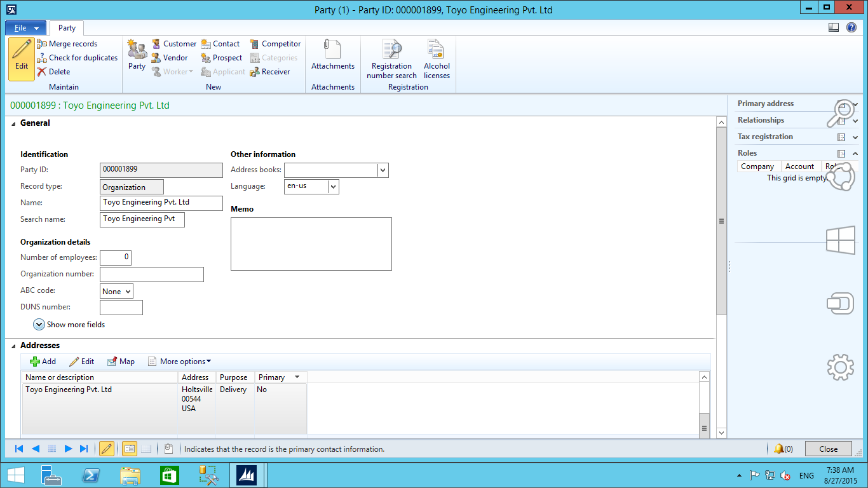Screen dimensions: 868x488
Task: Create new Vendor from party
Action: tap(169, 58)
